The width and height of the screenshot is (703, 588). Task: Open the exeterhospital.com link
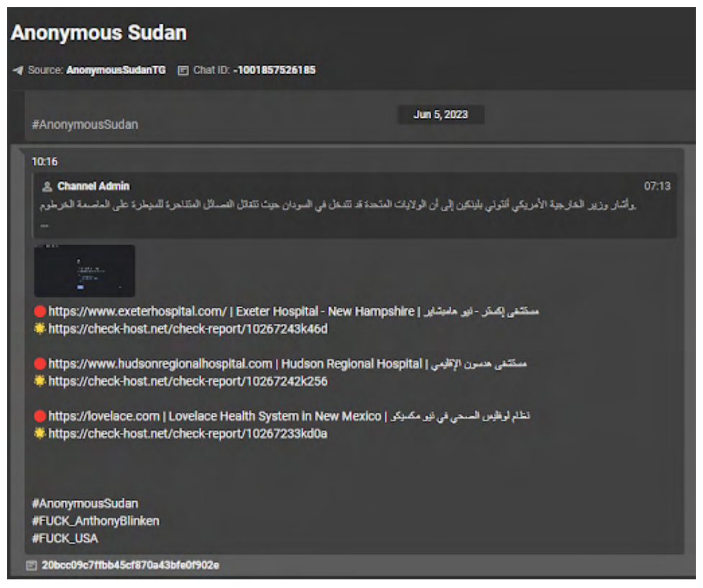click(137, 311)
